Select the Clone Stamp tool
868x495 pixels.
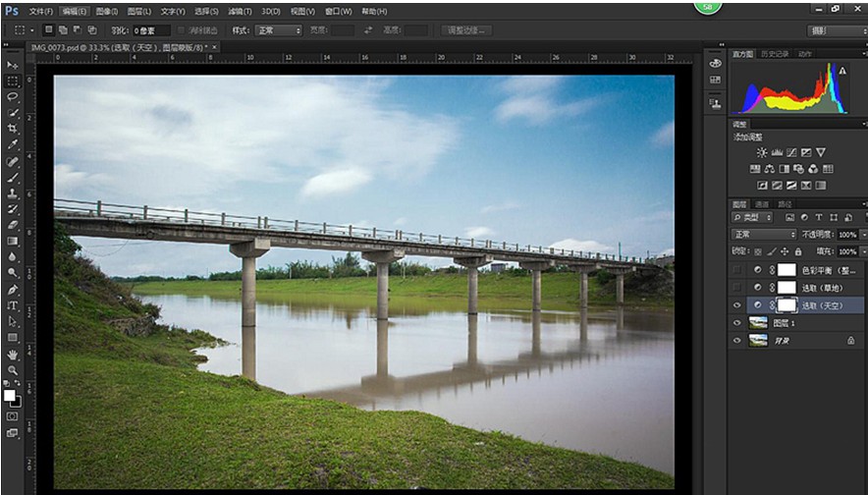click(x=12, y=193)
